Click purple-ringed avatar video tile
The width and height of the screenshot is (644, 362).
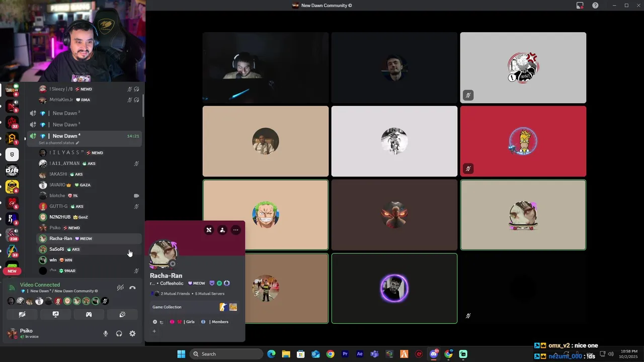[394, 289]
